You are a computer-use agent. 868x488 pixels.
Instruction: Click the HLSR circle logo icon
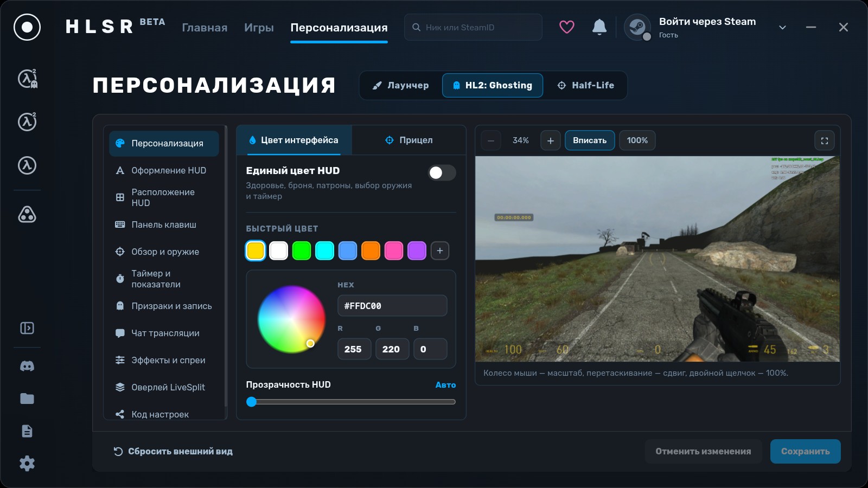27,27
